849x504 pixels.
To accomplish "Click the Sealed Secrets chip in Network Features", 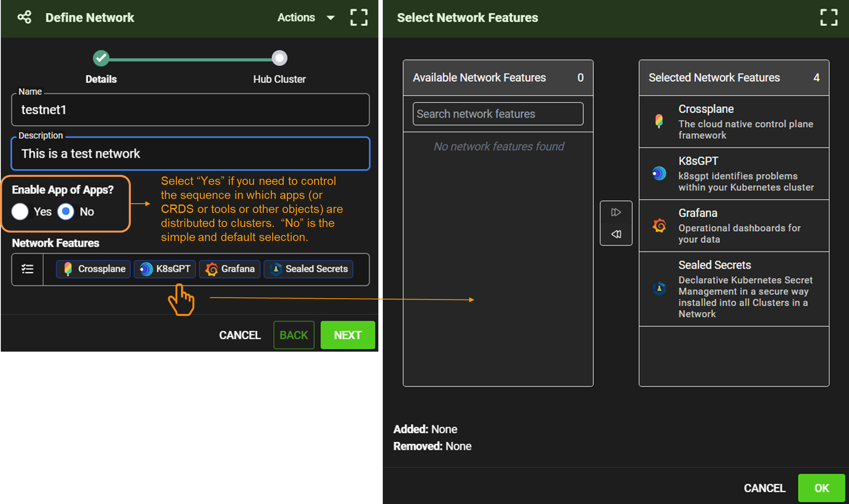I will pos(309,269).
